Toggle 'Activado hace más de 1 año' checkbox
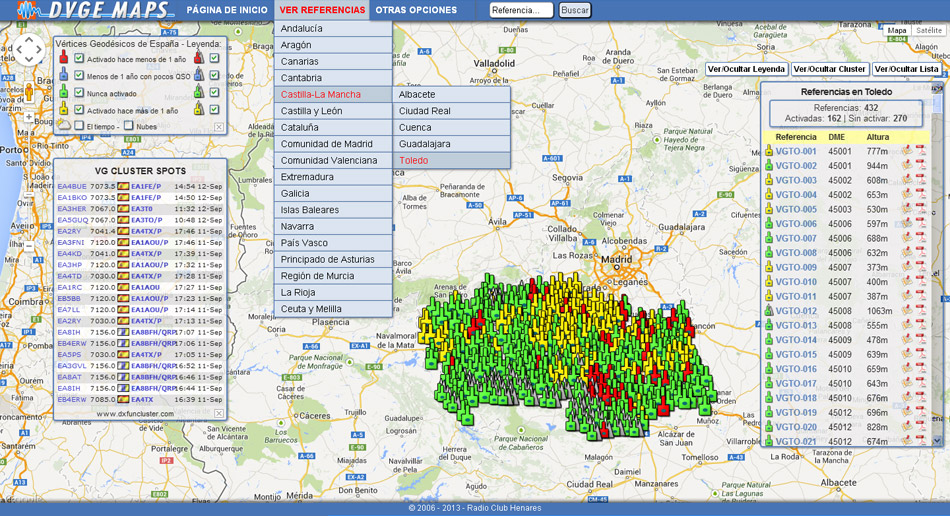 [x=79, y=109]
